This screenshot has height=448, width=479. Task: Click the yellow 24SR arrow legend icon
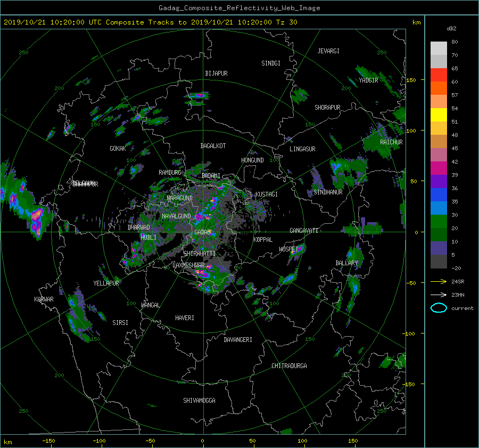tap(439, 281)
